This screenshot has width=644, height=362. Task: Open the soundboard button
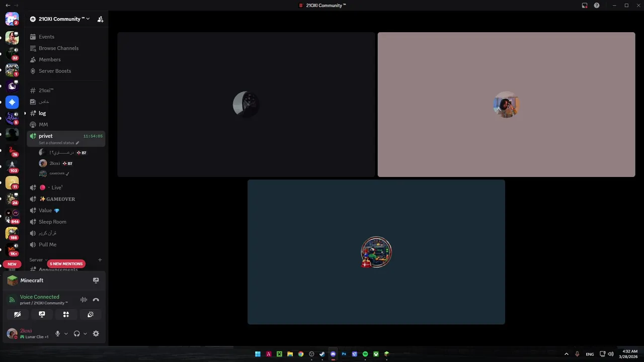coord(91,314)
